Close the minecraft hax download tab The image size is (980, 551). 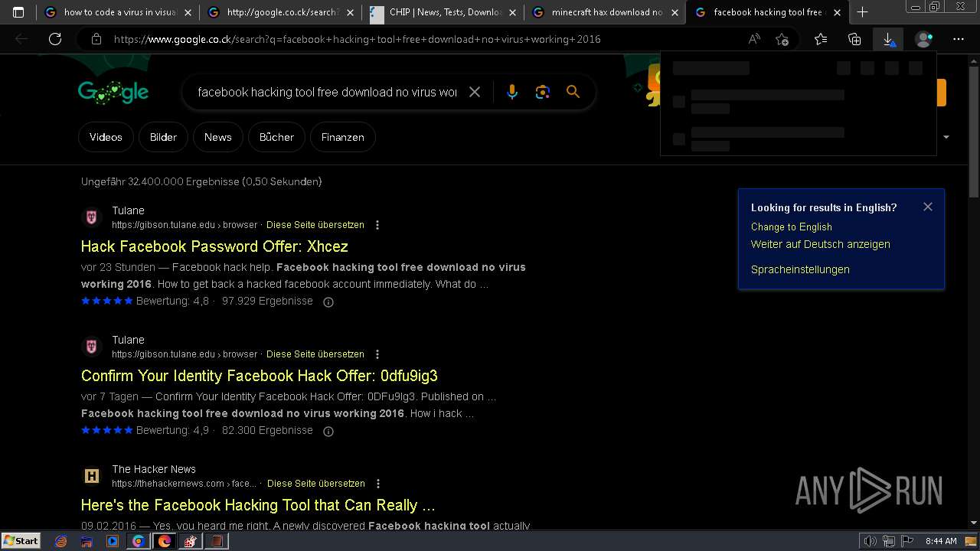tap(675, 12)
